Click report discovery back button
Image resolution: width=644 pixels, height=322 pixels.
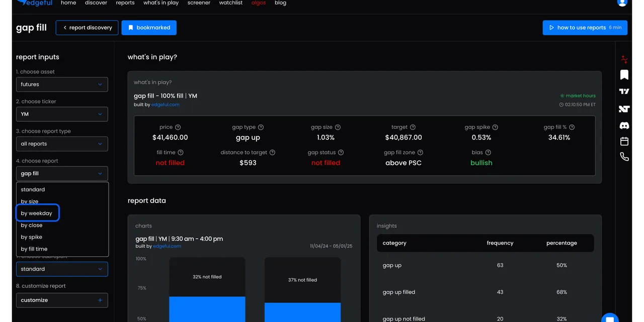[x=87, y=28]
